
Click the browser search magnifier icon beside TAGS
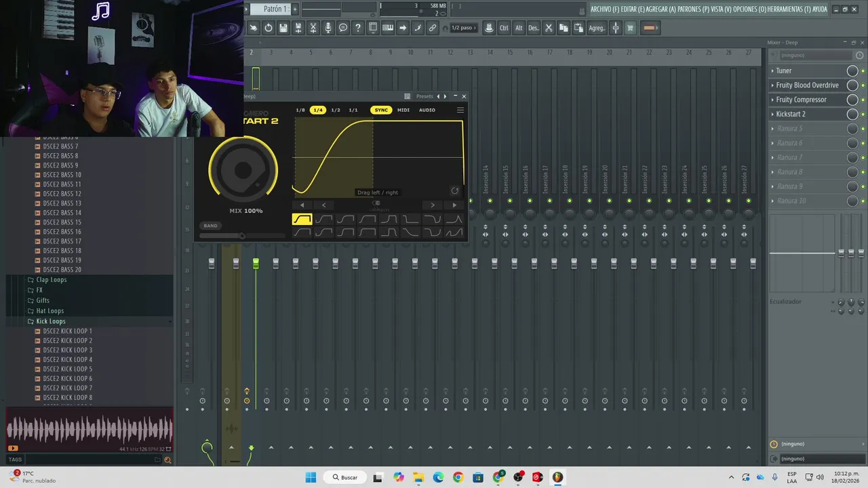pyautogui.click(x=167, y=460)
